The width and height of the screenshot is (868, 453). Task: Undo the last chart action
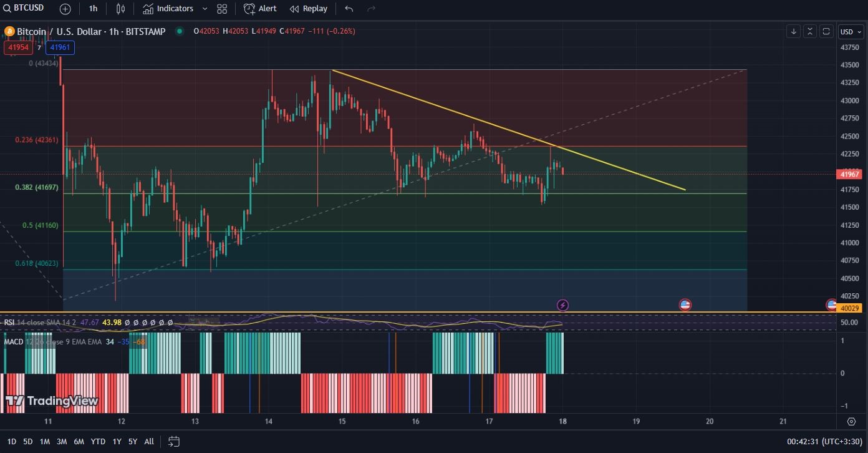(x=349, y=9)
